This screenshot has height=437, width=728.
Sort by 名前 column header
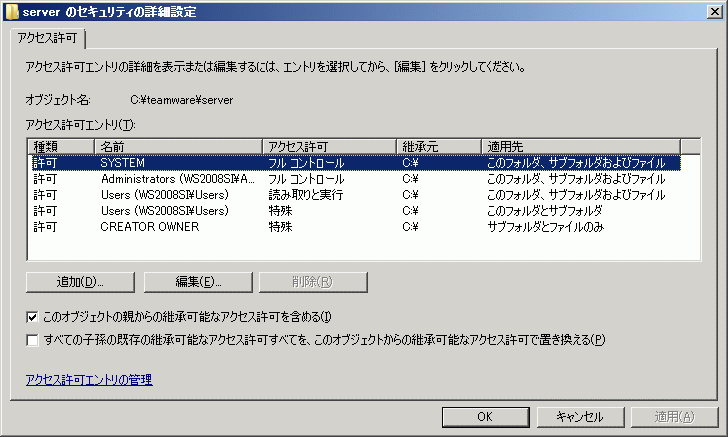point(178,147)
